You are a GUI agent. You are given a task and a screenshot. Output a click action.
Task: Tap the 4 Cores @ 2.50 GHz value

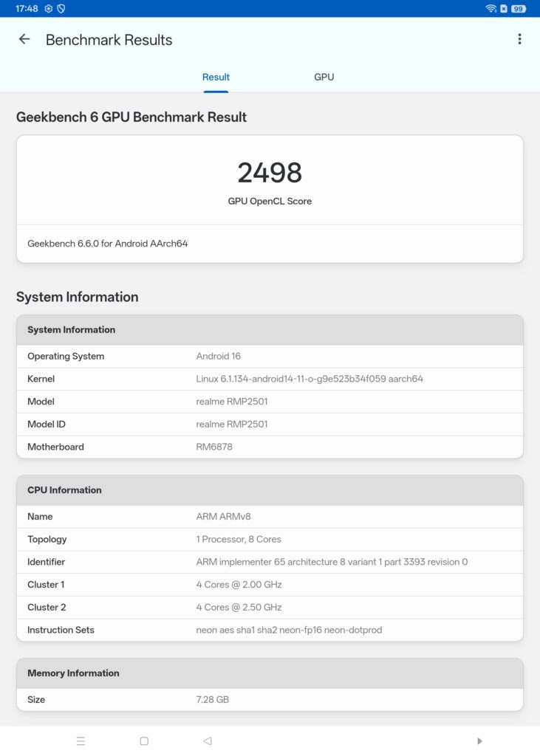[x=239, y=607]
